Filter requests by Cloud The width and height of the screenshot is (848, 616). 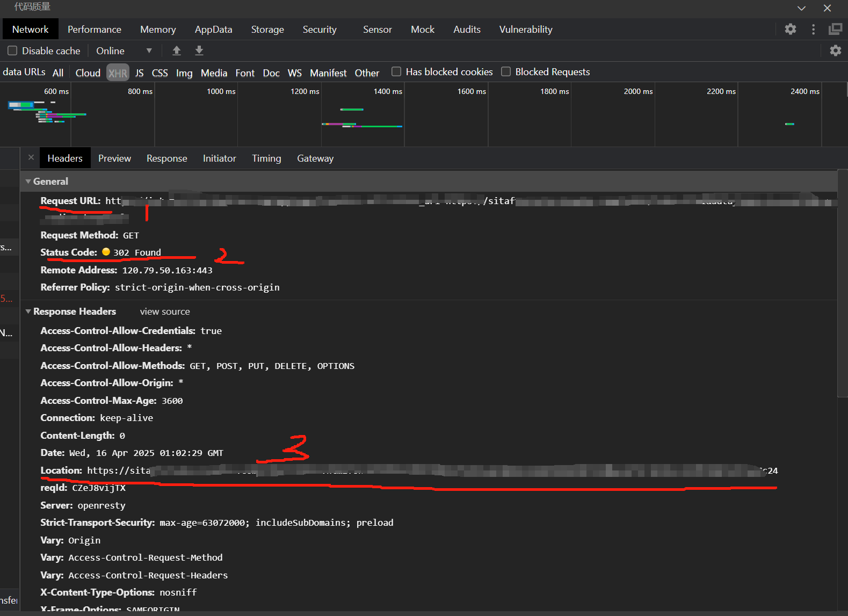click(x=88, y=73)
